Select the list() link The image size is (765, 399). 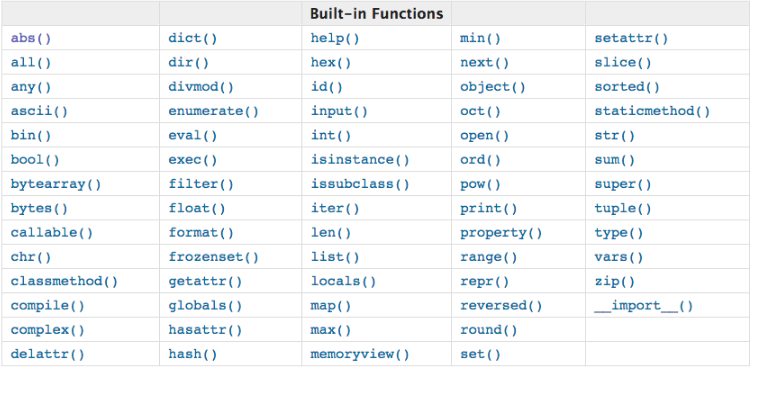(x=335, y=257)
